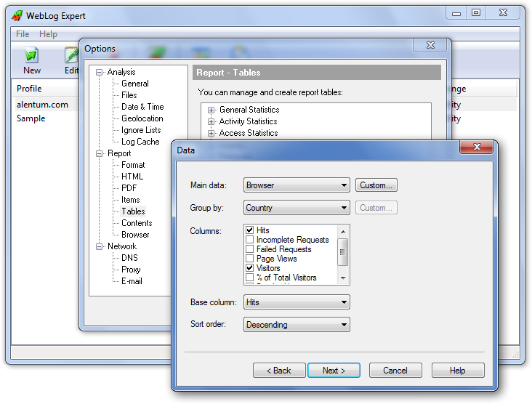Open the File menu
Image resolution: width=532 pixels, height=404 pixels.
[23, 34]
